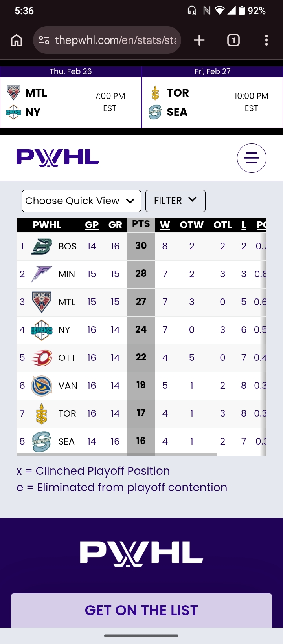The image size is (283, 644).
Task: Tap the URL address field
Action: pyautogui.click(x=115, y=40)
